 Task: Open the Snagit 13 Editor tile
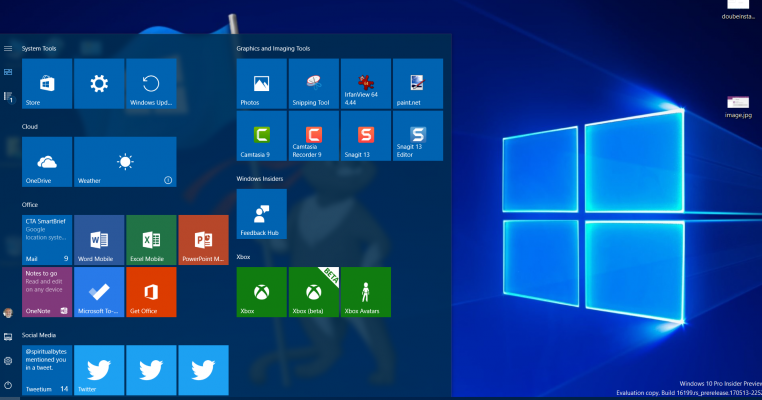(418, 136)
